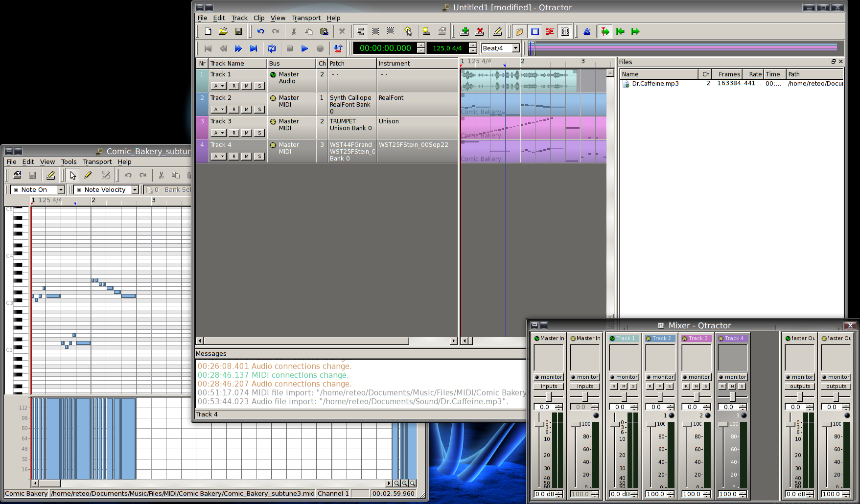The height and width of the screenshot is (504, 860).
Task: Save the session with floppy icon
Action: click(x=238, y=31)
